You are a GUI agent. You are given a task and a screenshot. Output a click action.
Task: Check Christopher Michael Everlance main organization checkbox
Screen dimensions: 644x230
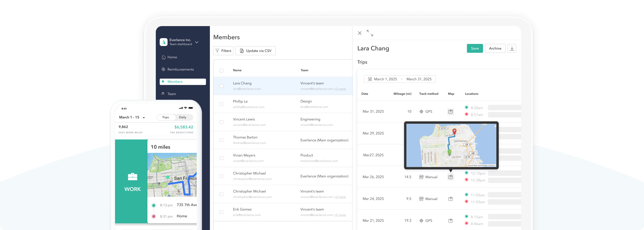tap(221, 176)
